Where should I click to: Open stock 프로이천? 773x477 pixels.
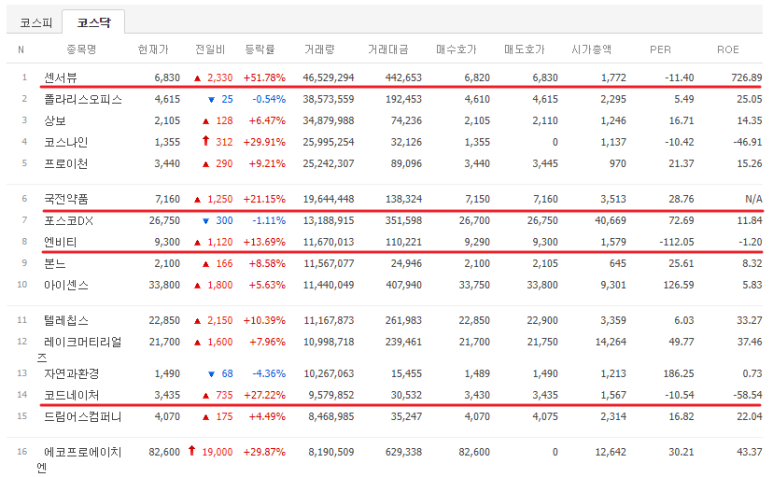click(66, 164)
